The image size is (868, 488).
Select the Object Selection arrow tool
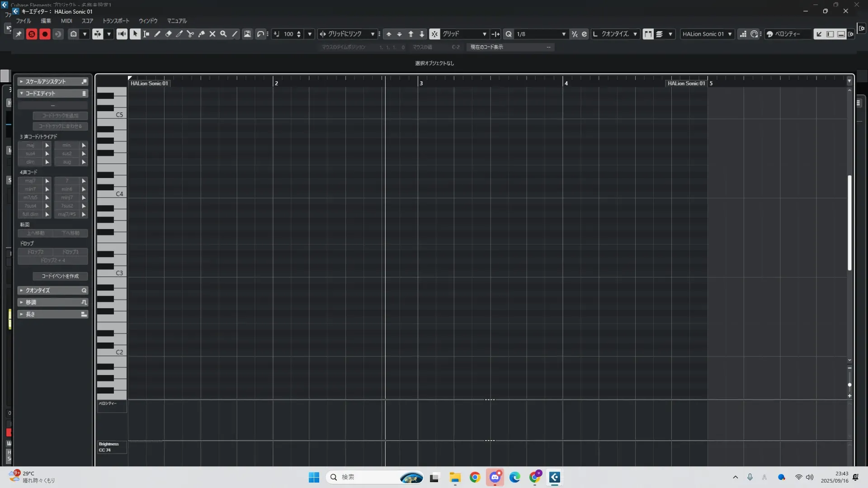135,34
